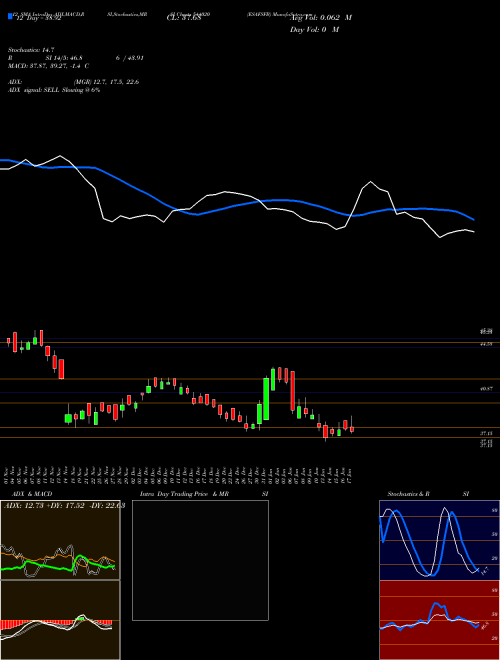
Task: Click the 'Stochastics & R' panel title
Action: click(x=408, y=494)
